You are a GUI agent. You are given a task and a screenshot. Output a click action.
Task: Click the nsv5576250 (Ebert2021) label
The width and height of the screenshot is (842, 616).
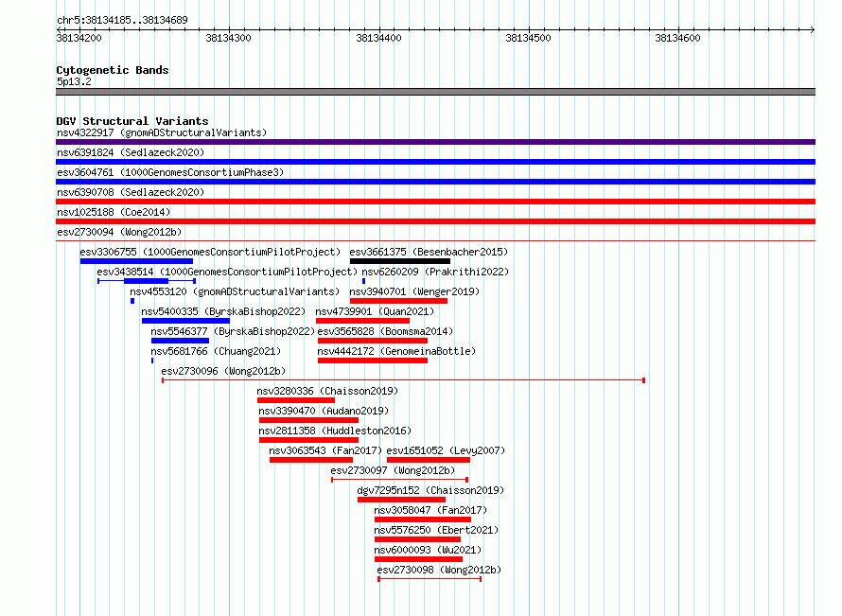tap(436, 530)
